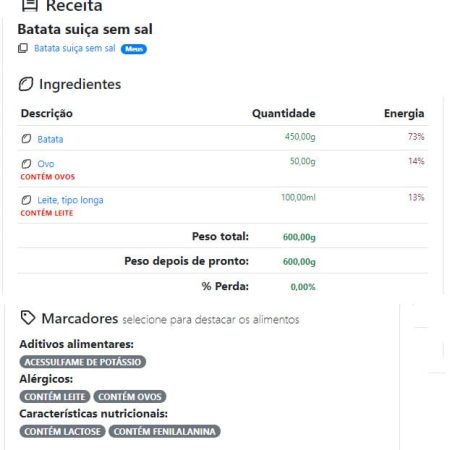This screenshot has width=450, height=450.
Task: Toggle the CONTÉM LACTOSE marker
Action: tap(62, 431)
